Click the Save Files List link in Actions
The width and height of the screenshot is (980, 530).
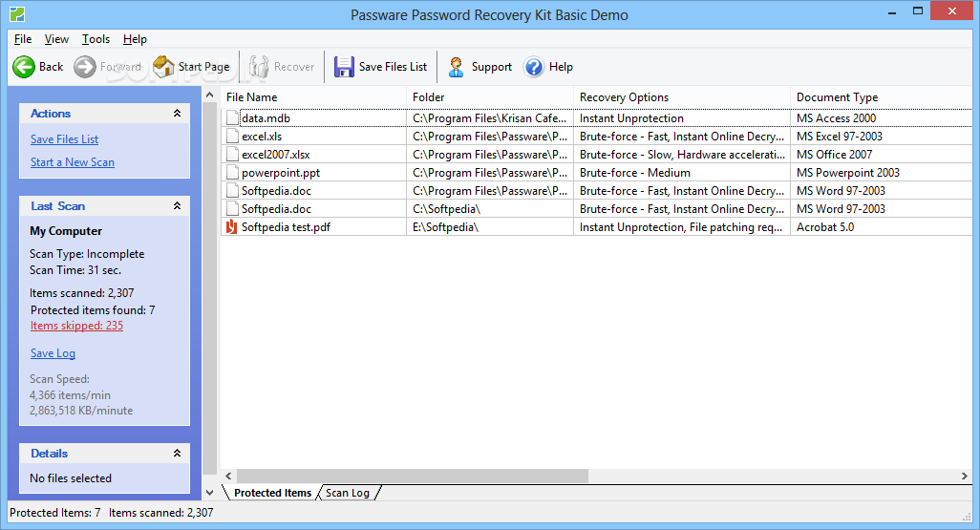pos(64,139)
